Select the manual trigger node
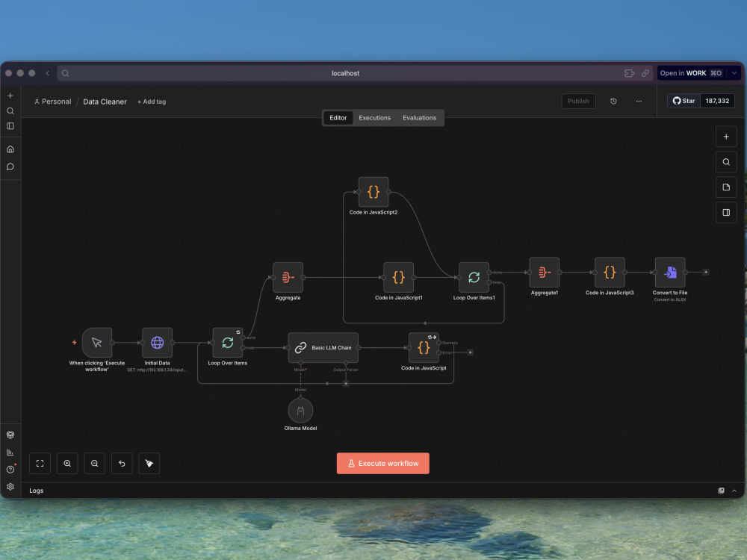 tap(96, 343)
